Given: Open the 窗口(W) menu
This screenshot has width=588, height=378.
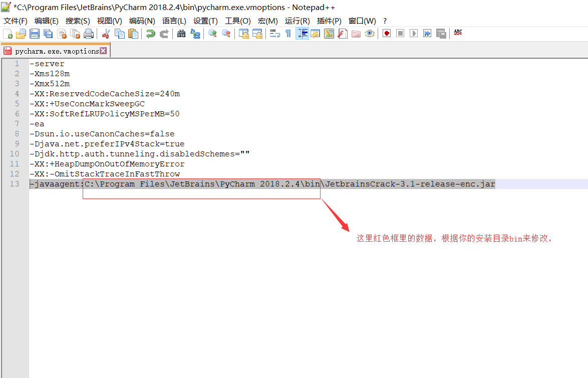Looking at the screenshot, I should (362, 21).
